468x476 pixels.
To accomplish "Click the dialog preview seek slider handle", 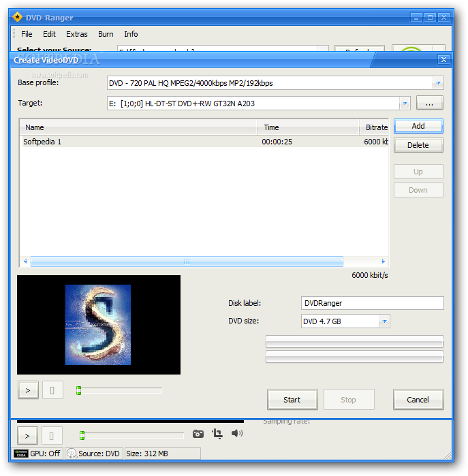I will click(78, 390).
